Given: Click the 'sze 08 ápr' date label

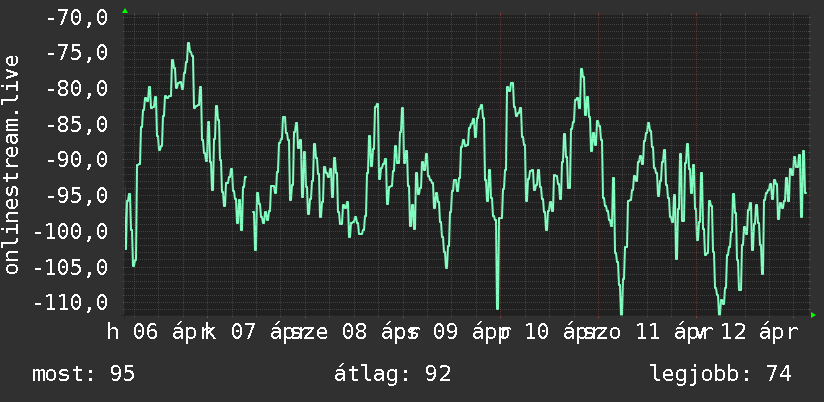Looking at the screenshot, I should tap(354, 333).
